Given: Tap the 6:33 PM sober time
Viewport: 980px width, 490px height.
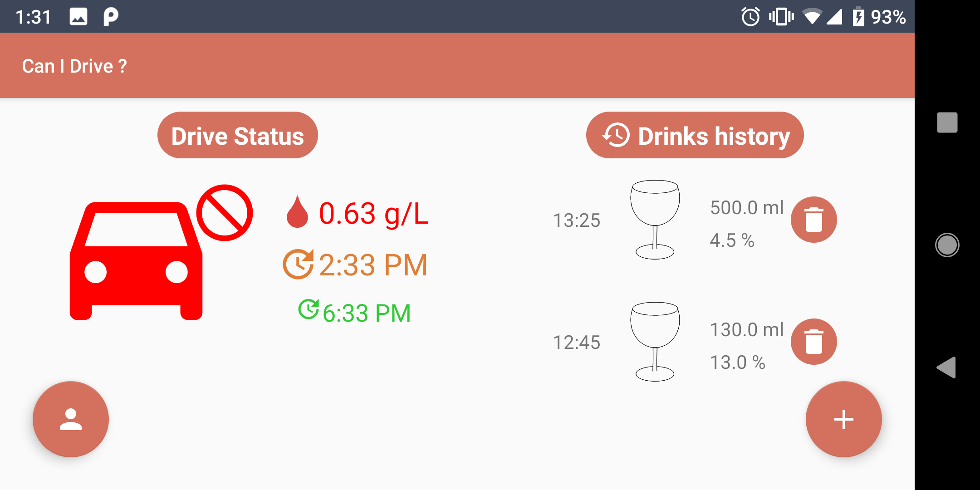Looking at the screenshot, I should tap(367, 313).
